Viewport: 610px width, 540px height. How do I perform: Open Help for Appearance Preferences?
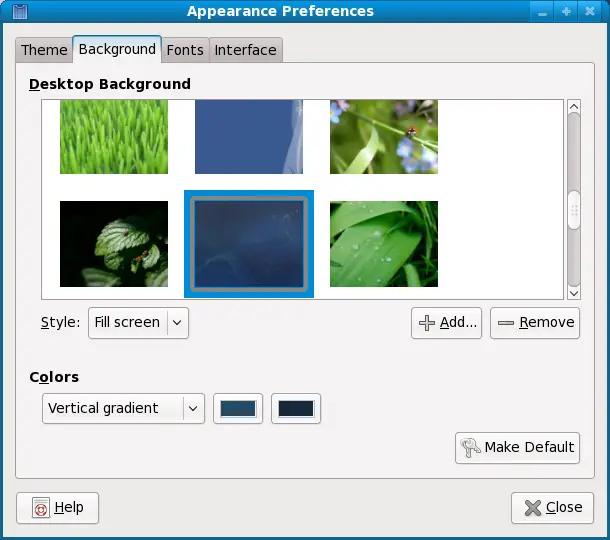[x=57, y=507]
